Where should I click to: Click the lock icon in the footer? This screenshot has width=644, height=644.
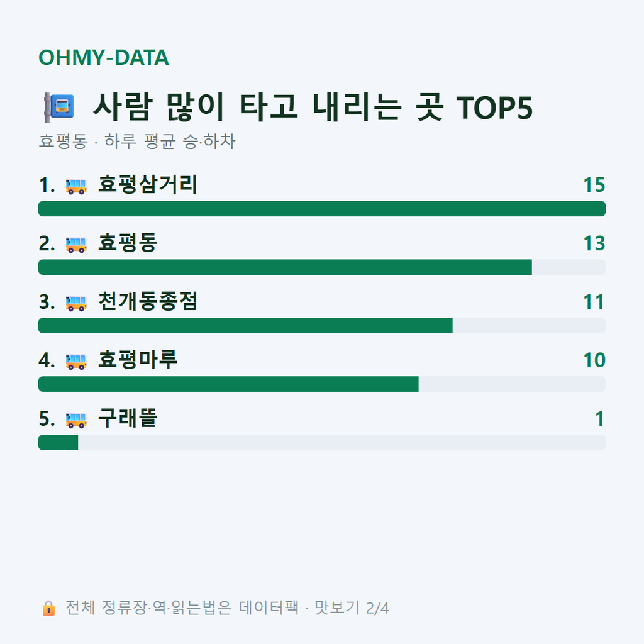pyautogui.click(x=48, y=608)
